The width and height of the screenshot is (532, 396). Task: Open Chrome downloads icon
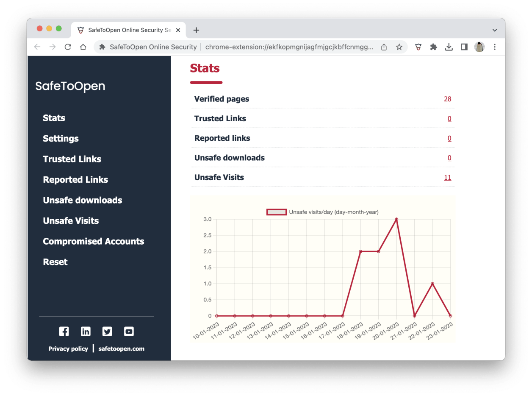449,47
